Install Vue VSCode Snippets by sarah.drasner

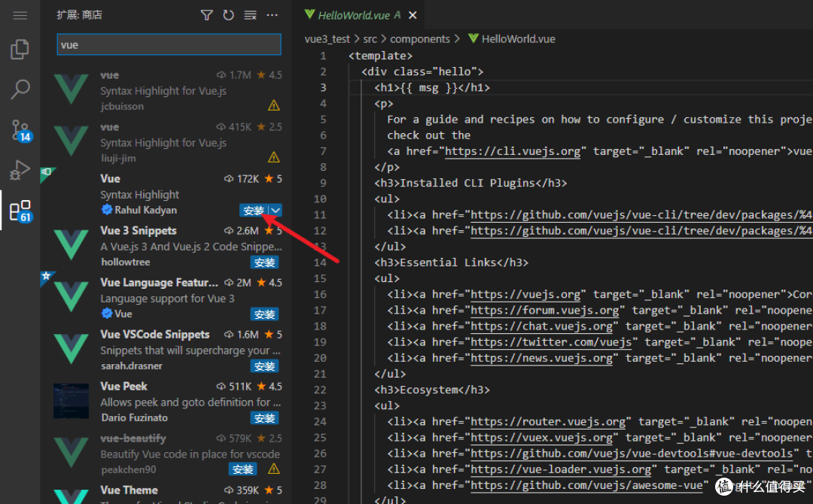coord(264,366)
